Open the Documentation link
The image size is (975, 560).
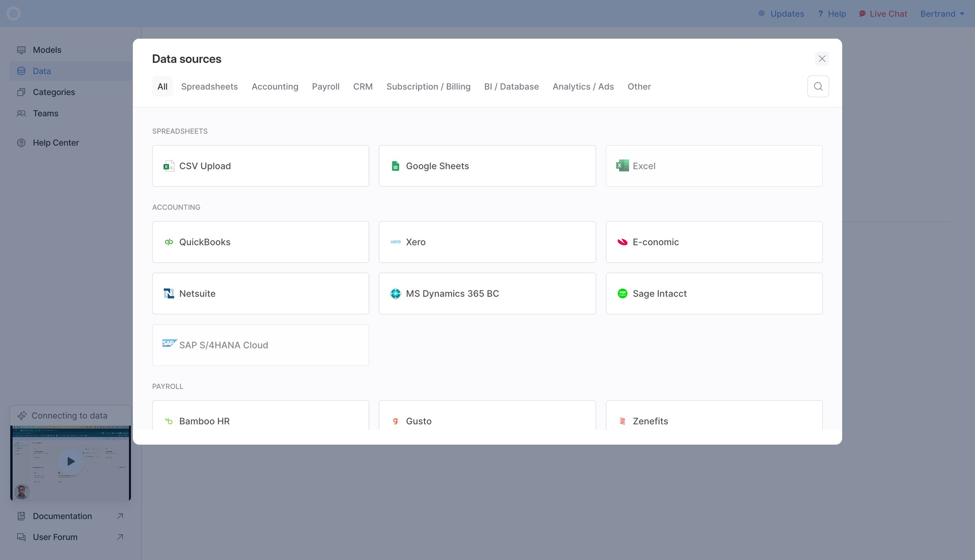(x=70, y=516)
